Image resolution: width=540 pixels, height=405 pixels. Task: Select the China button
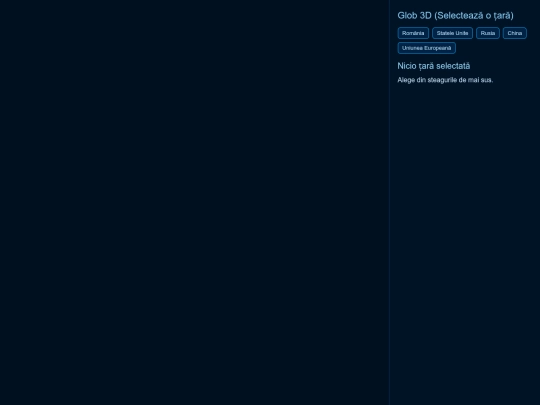515,33
